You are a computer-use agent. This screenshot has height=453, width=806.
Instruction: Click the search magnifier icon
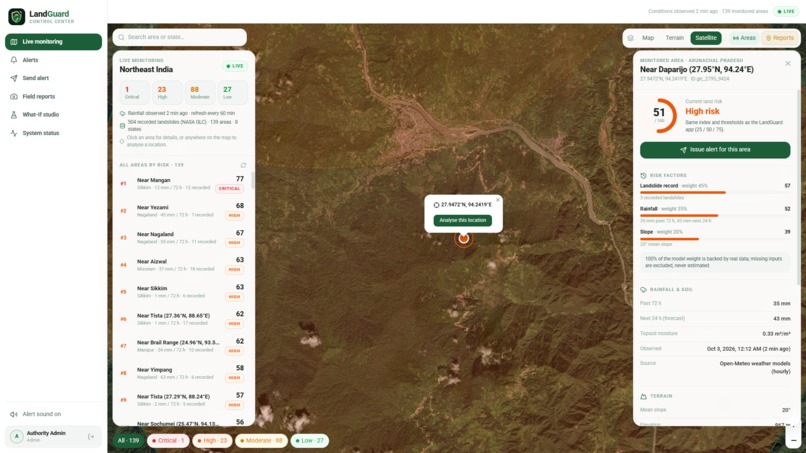click(121, 37)
